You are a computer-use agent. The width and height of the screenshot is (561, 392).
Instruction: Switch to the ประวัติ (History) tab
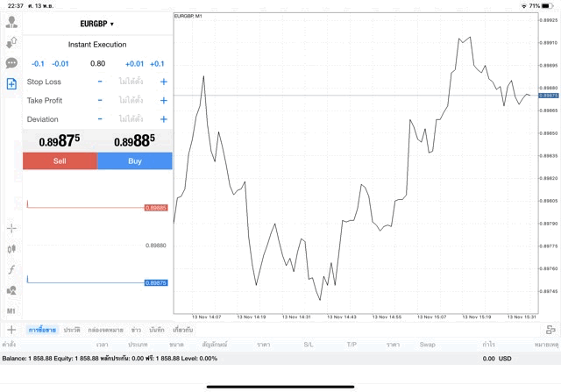71,330
